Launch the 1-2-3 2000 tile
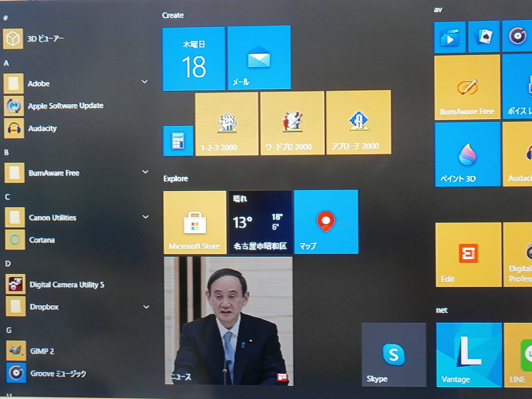 coord(227,124)
